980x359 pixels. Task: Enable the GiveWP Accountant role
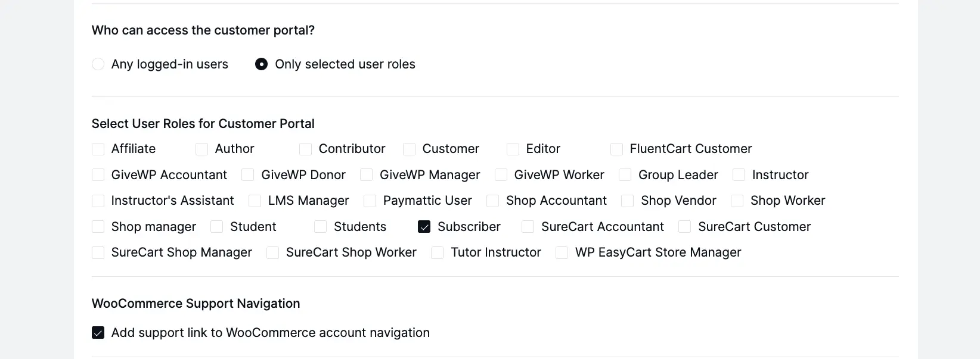click(x=98, y=175)
